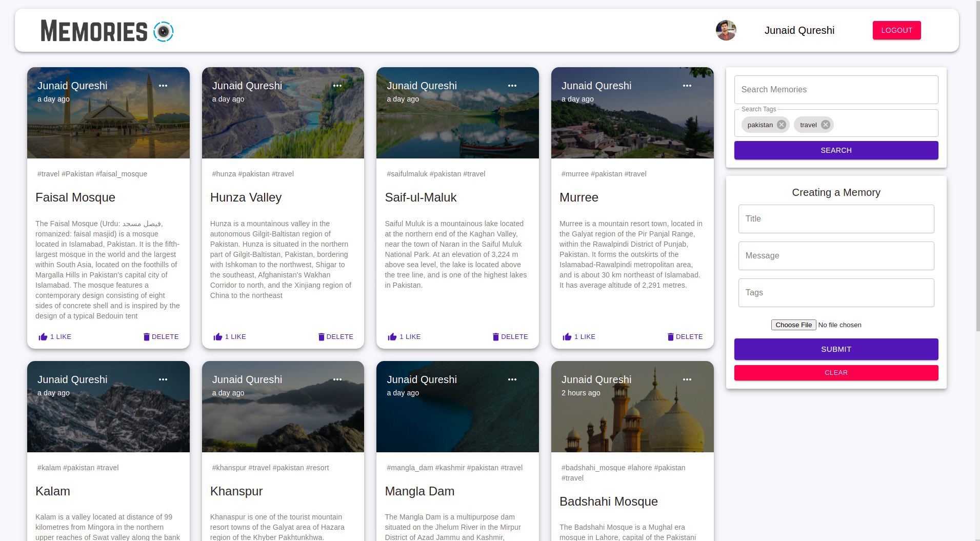
Task: Click the Murree title
Action: tap(579, 197)
